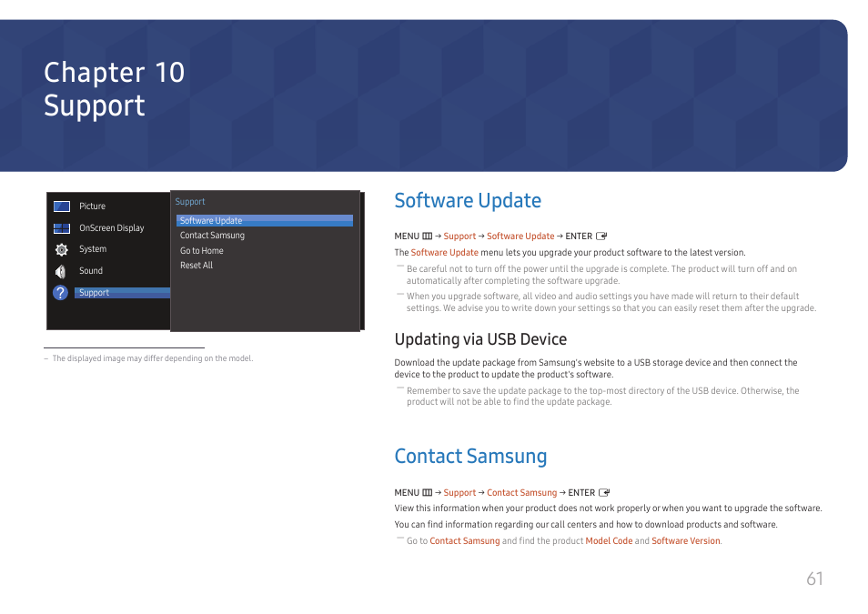
Task: Choose Contact Samsung in Support submenu
Action: pos(212,236)
